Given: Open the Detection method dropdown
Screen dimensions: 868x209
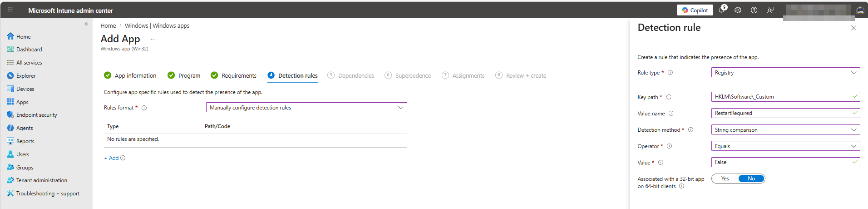Looking at the screenshot, I should click(x=785, y=130).
